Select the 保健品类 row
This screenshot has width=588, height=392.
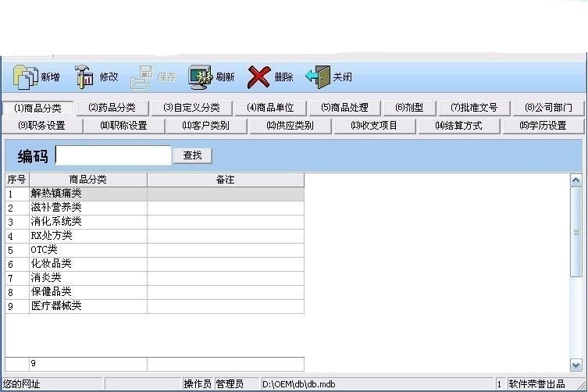[x=155, y=292]
